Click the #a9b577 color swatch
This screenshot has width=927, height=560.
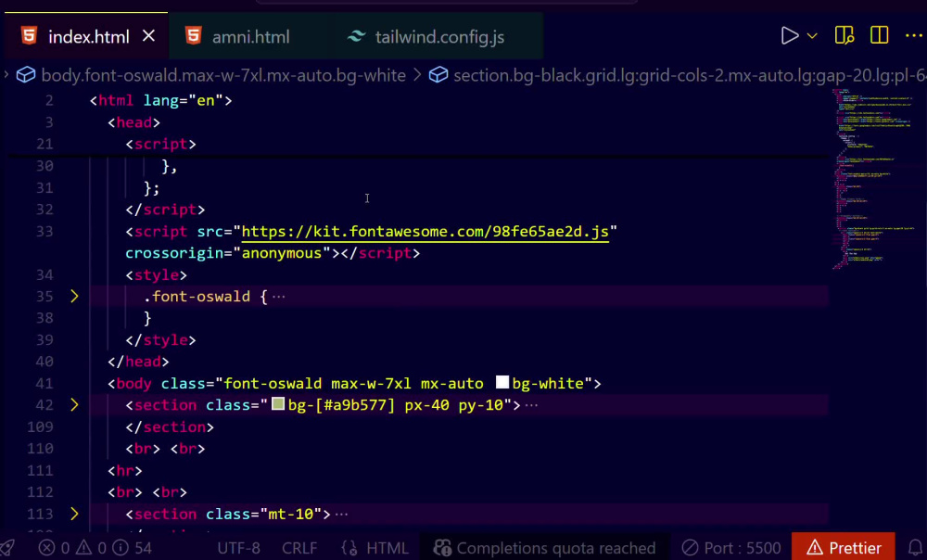pyautogui.click(x=278, y=404)
